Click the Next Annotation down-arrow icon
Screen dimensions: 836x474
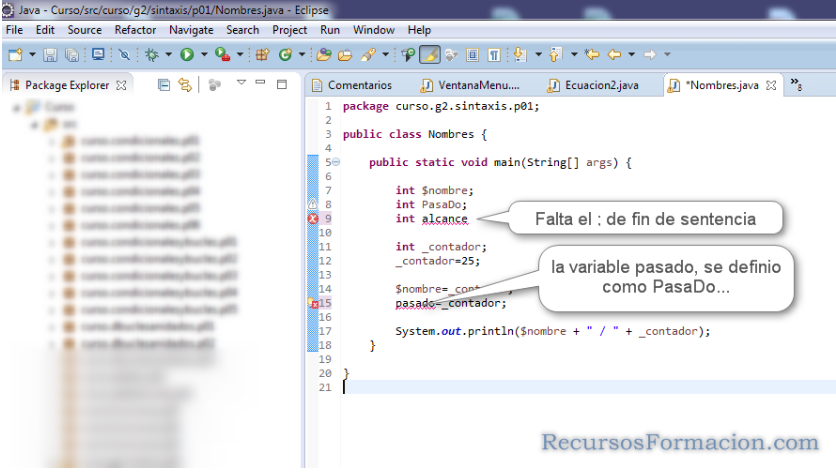(521, 54)
